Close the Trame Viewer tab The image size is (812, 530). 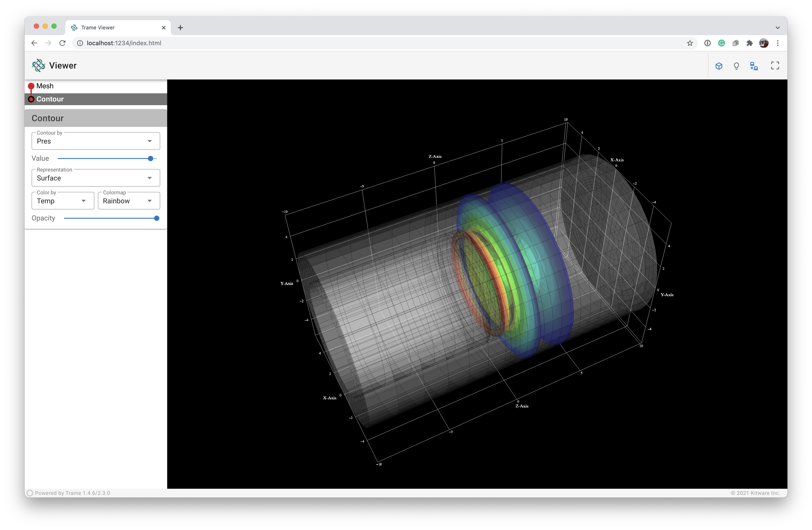coord(164,28)
